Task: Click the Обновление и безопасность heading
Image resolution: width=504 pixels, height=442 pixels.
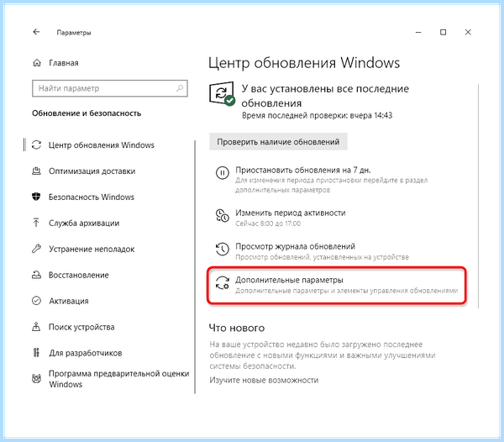Action: (x=87, y=113)
